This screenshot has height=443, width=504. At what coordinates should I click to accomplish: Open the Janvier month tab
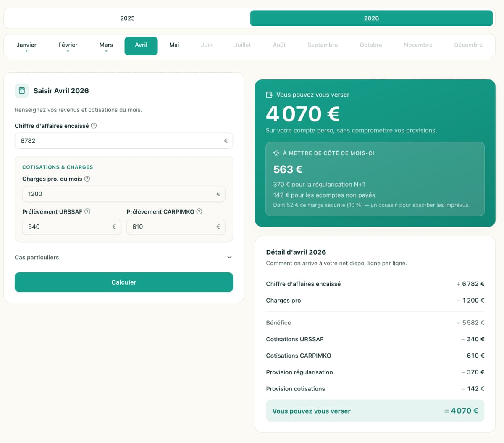(26, 46)
